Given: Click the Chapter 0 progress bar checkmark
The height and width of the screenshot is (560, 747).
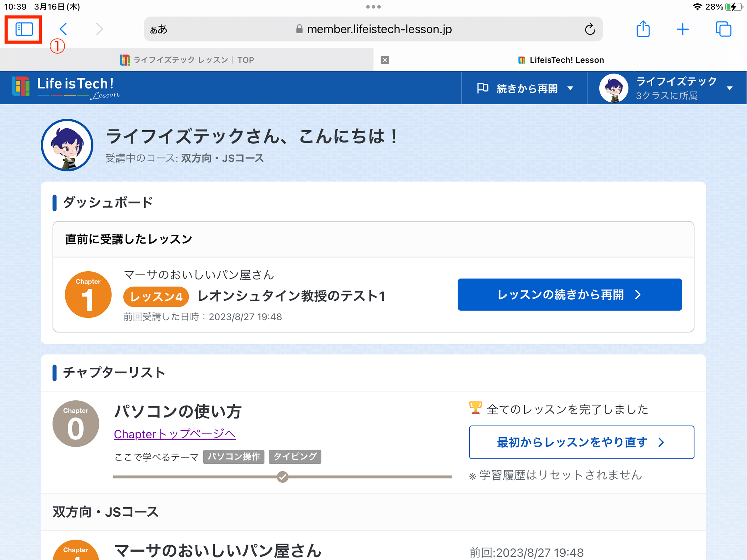Looking at the screenshot, I should (x=282, y=477).
